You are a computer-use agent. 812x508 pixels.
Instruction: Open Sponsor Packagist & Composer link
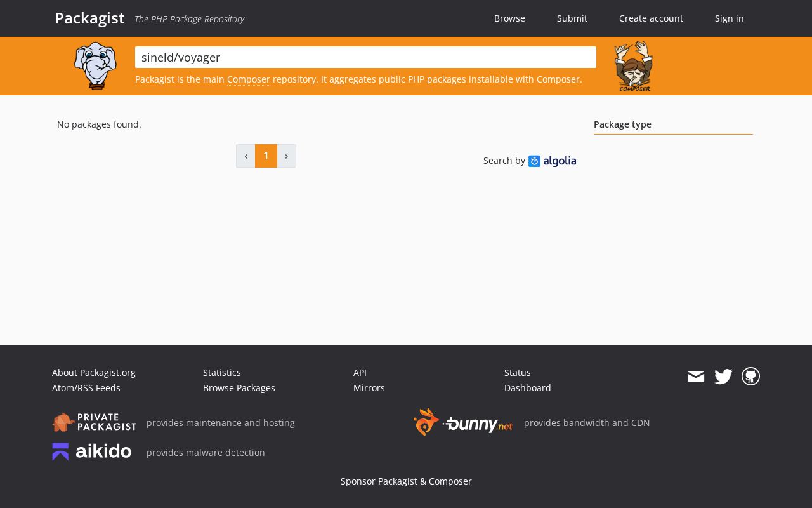(x=406, y=481)
